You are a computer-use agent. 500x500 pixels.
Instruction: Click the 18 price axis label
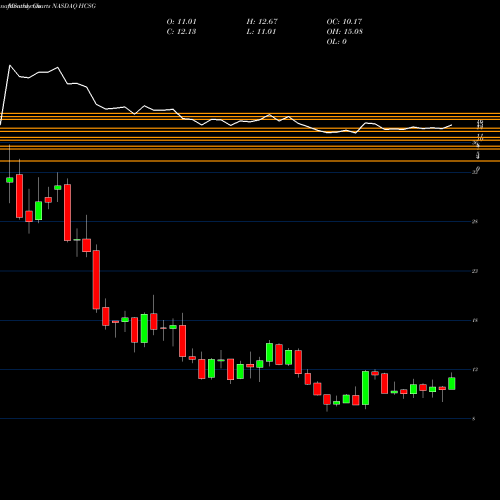tap(475, 320)
